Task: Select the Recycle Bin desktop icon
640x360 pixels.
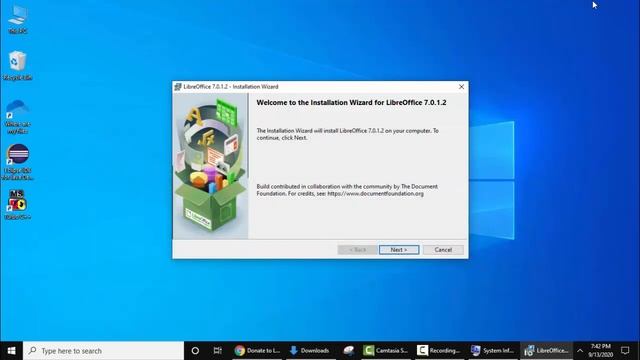Action: pos(18,65)
